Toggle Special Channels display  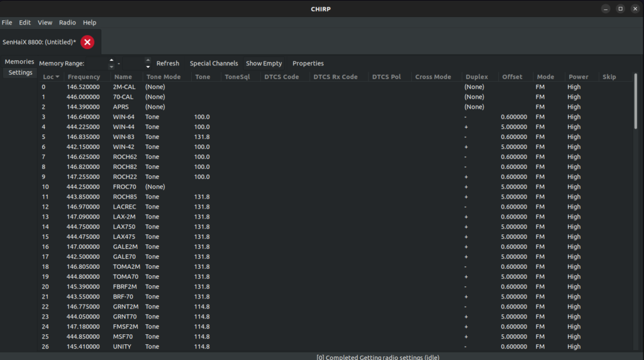click(x=214, y=63)
